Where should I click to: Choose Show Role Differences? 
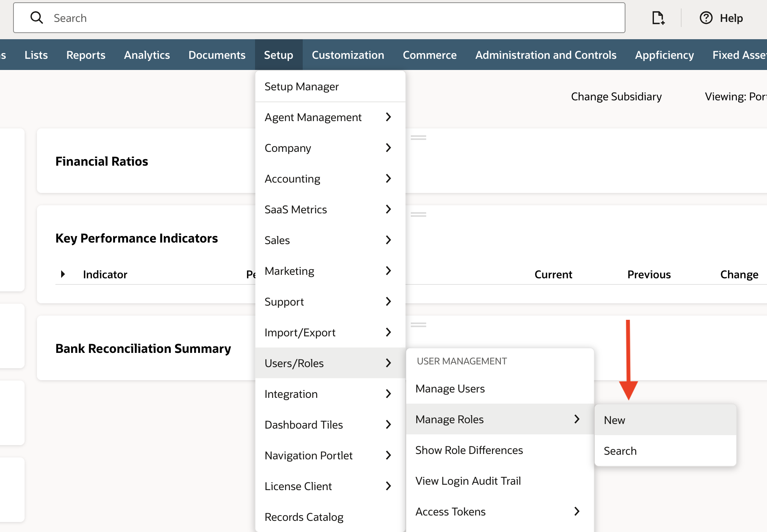pos(500,450)
